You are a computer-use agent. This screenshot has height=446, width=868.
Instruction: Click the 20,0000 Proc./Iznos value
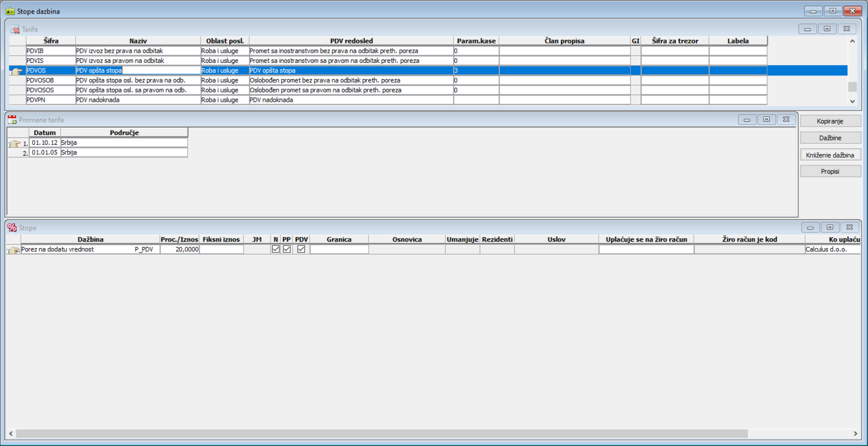coord(180,249)
